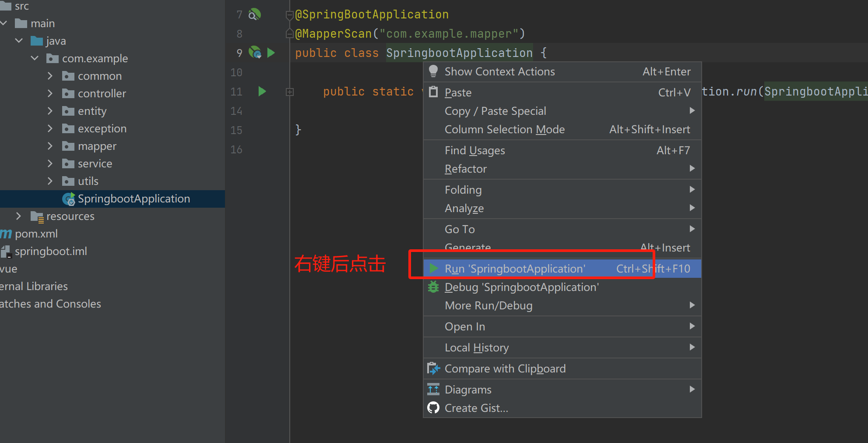Enable Column Selection Mode
Viewport: 868px width, 443px height.
(x=562, y=129)
